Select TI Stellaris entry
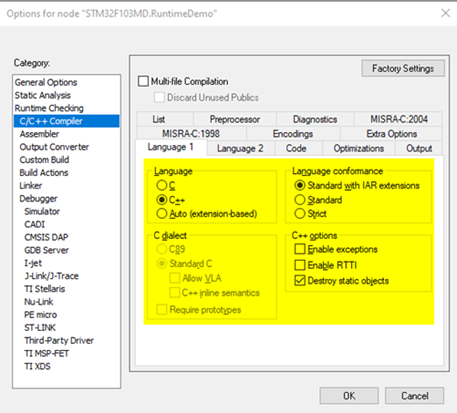The image size is (457, 413). tap(66, 289)
